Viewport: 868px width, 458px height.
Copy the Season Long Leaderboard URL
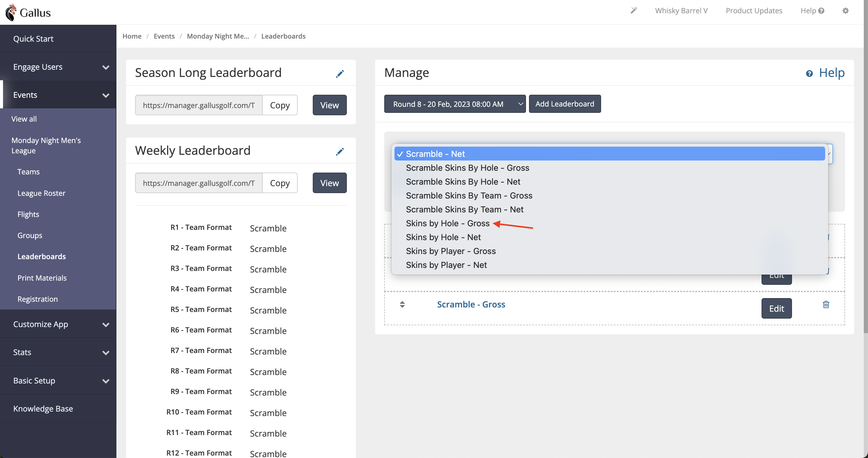point(280,105)
